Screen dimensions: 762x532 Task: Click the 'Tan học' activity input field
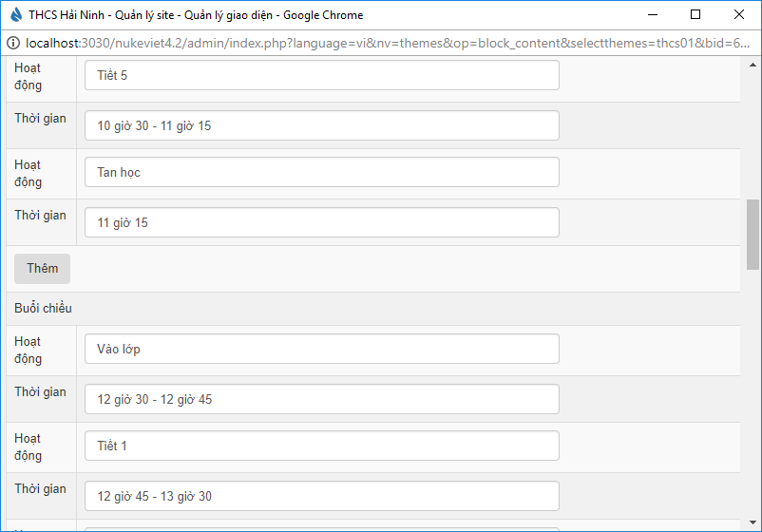[x=322, y=172]
